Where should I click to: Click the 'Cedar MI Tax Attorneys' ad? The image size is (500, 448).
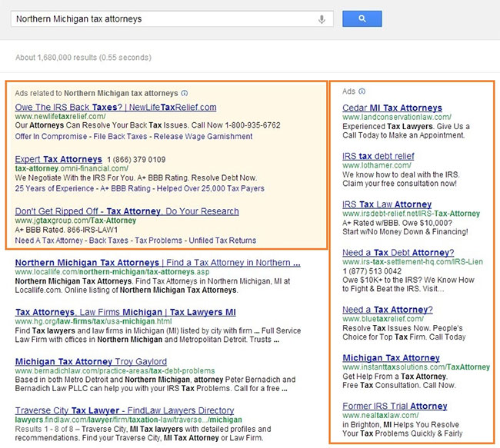coord(392,108)
